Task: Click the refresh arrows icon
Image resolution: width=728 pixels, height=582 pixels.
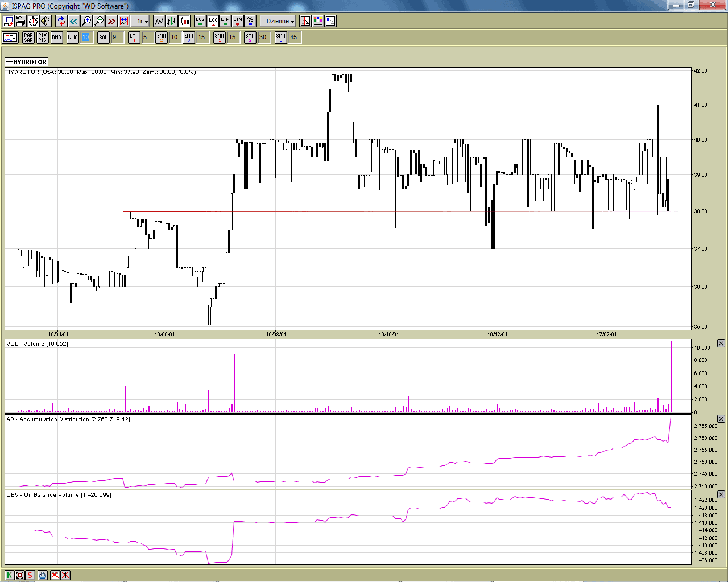Action: (61, 21)
